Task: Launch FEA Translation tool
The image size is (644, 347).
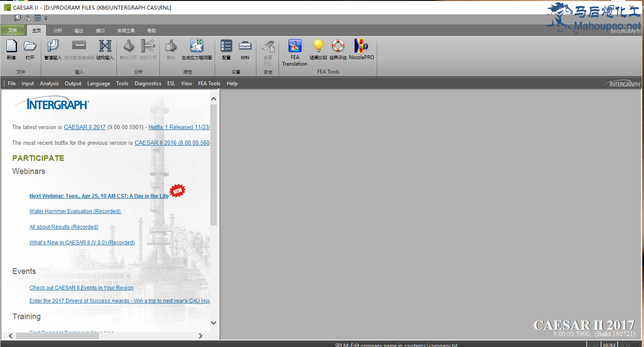Action: click(x=295, y=52)
